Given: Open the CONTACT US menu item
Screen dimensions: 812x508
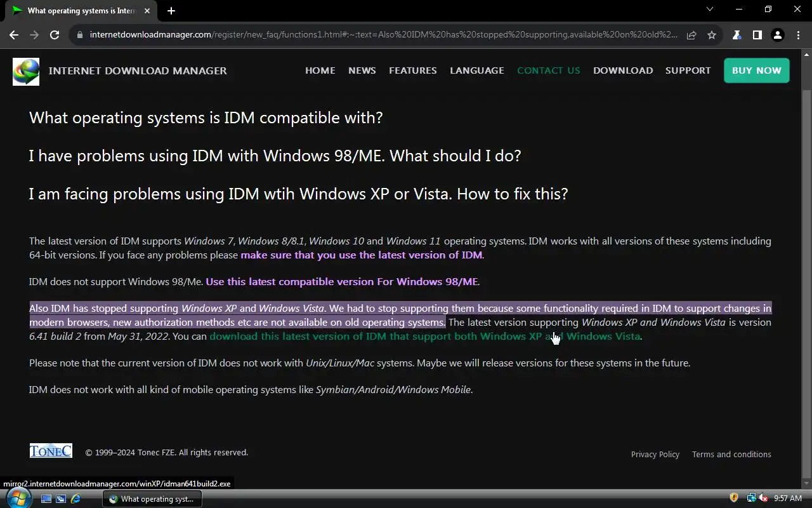Looking at the screenshot, I should click(x=549, y=70).
